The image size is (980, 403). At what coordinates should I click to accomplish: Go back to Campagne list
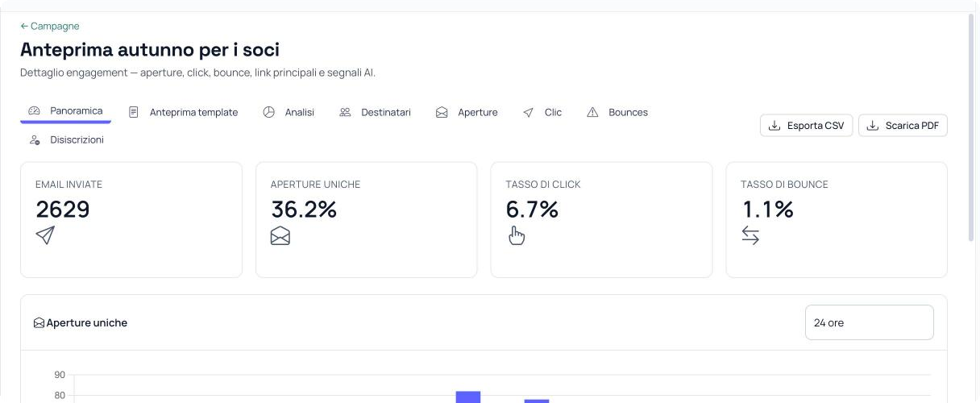50,27
